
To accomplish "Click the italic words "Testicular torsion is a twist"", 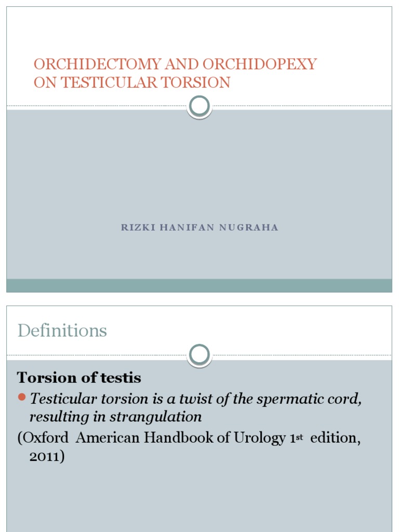I will point(121,399).
